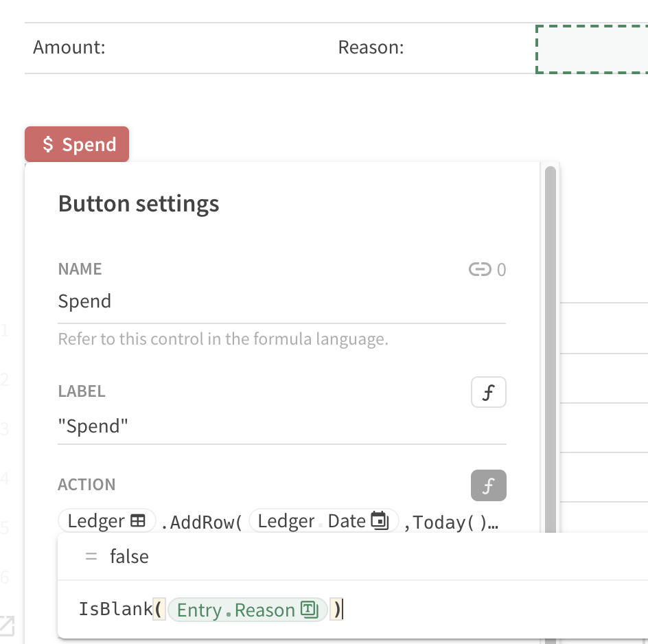Click the Button settings panel scrollbar

coord(550,343)
